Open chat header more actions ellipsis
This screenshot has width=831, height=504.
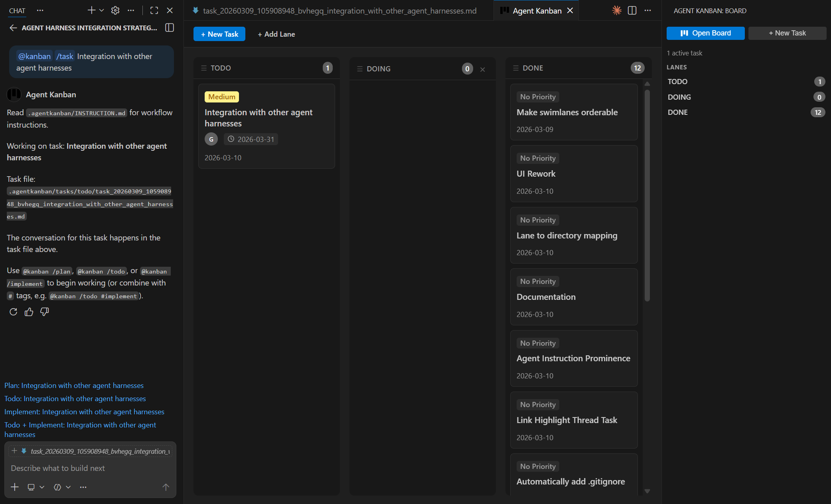coord(131,10)
